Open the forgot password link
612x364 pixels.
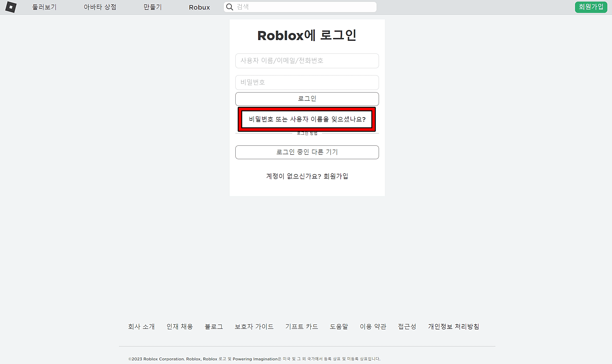(307, 119)
